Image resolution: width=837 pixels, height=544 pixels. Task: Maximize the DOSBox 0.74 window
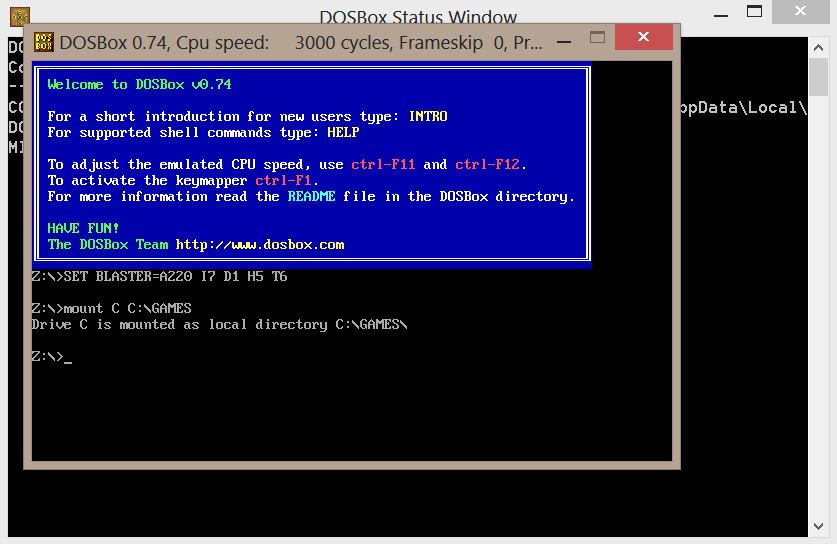tap(597, 37)
